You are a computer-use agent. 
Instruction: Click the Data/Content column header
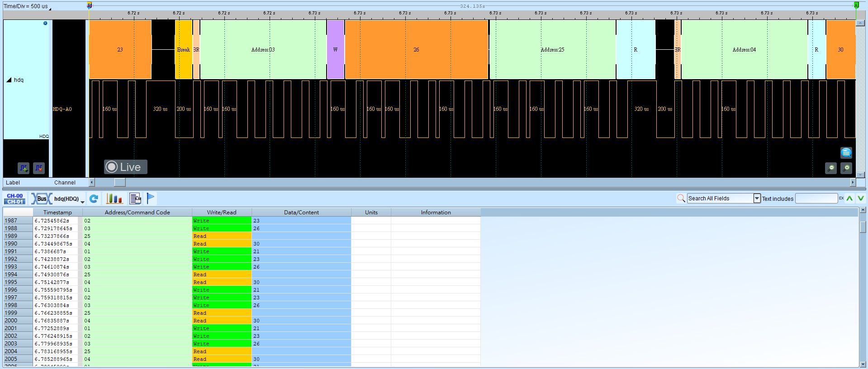(301, 212)
